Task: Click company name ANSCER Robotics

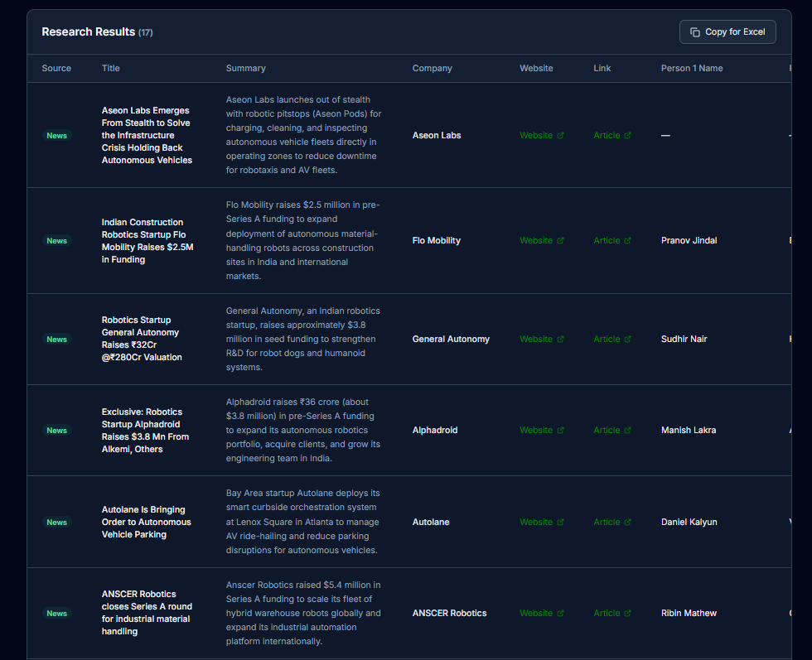Action: (449, 614)
